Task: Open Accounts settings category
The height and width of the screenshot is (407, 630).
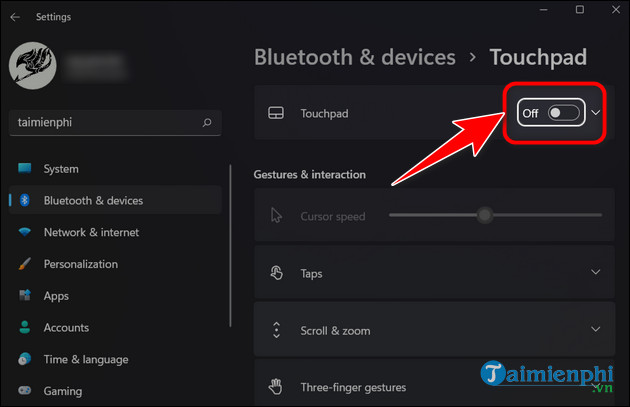Action: point(115,327)
